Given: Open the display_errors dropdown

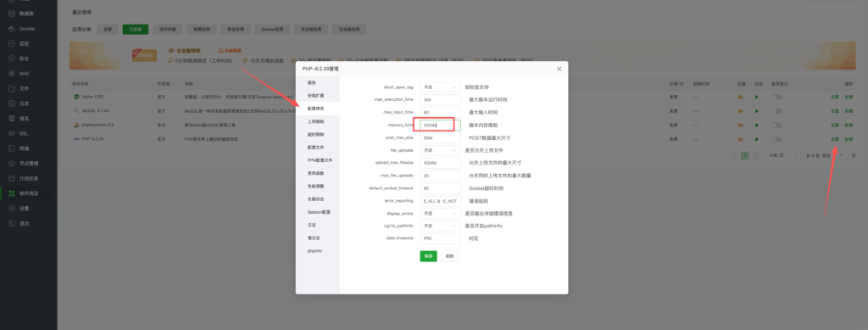Looking at the screenshot, I should pos(440,213).
